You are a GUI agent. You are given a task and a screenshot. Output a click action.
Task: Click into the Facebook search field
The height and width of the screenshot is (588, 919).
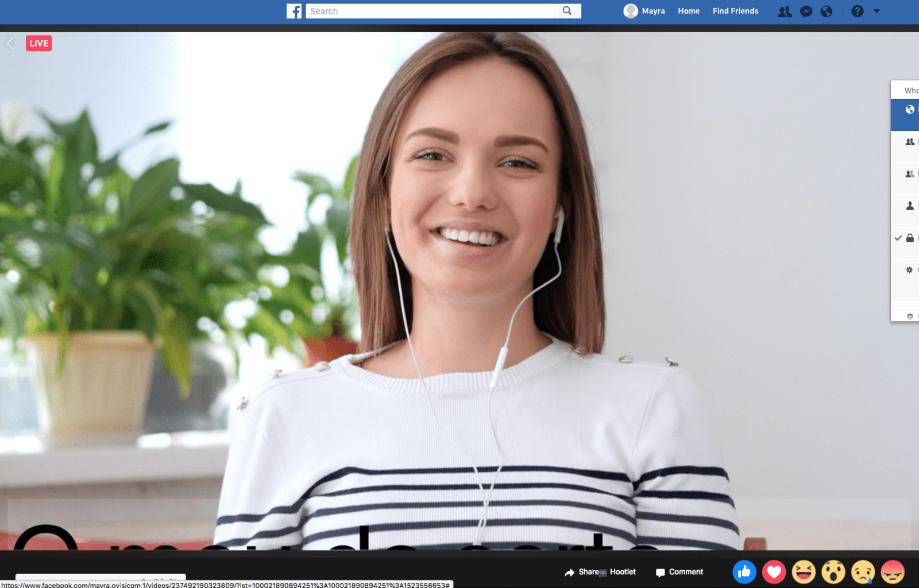pos(430,11)
